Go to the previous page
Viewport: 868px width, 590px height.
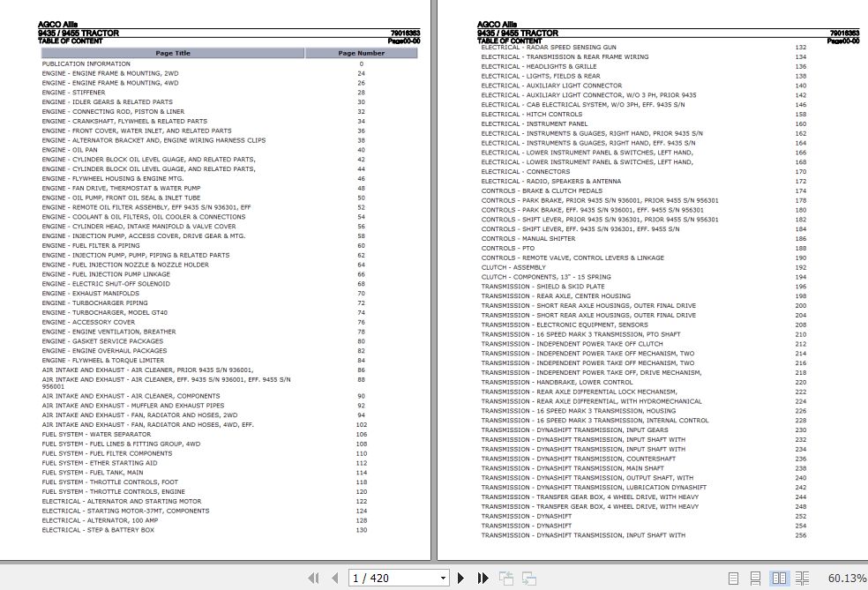tap(334, 579)
